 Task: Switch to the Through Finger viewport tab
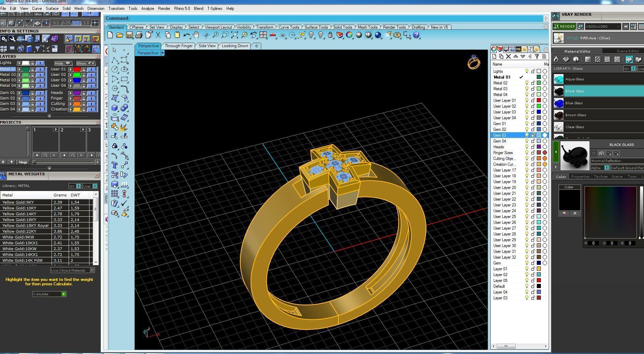(179, 46)
